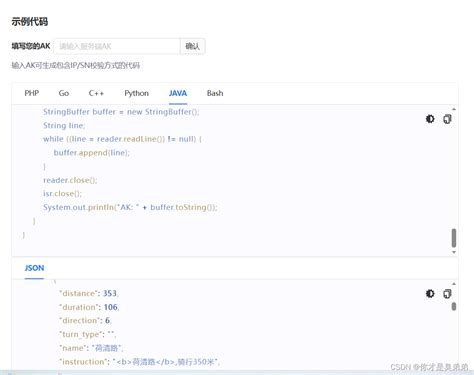The width and height of the screenshot is (474, 375).
Task: Toggle theme icon in Java code panel
Action: [430, 119]
